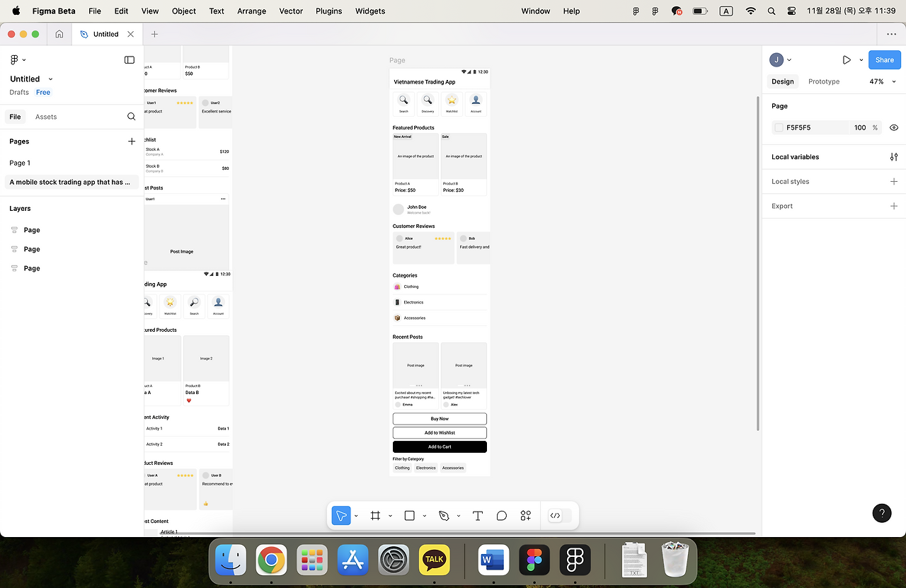Edit the 100 percent opacity field

pyautogui.click(x=860, y=128)
